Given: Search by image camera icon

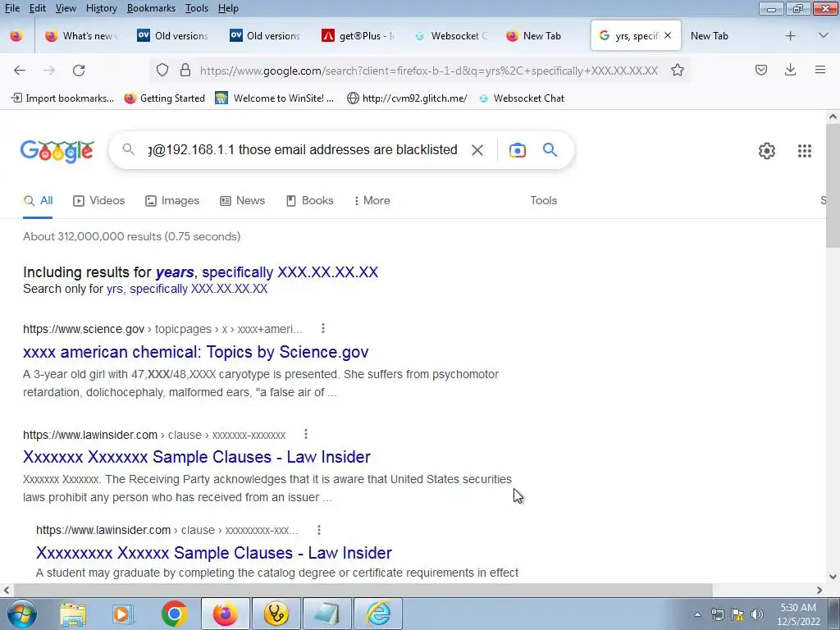Looking at the screenshot, I should [x=517, y=150].
